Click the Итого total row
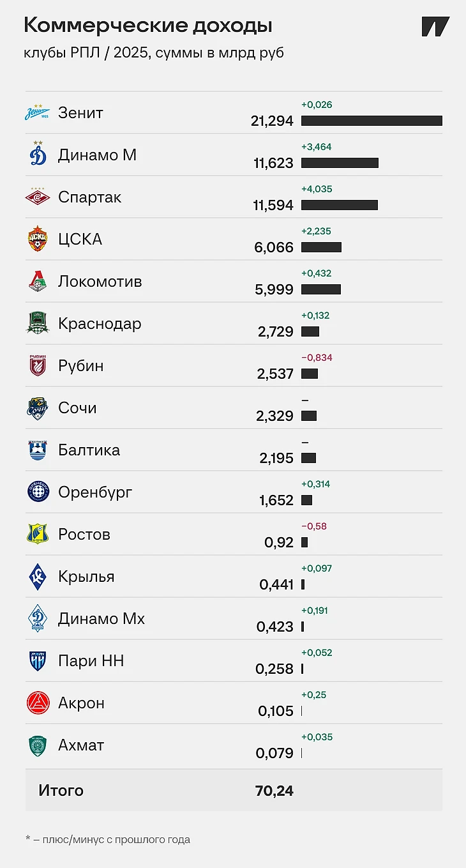This screenshot has width=466, height=868. click(x=234, y=790)
